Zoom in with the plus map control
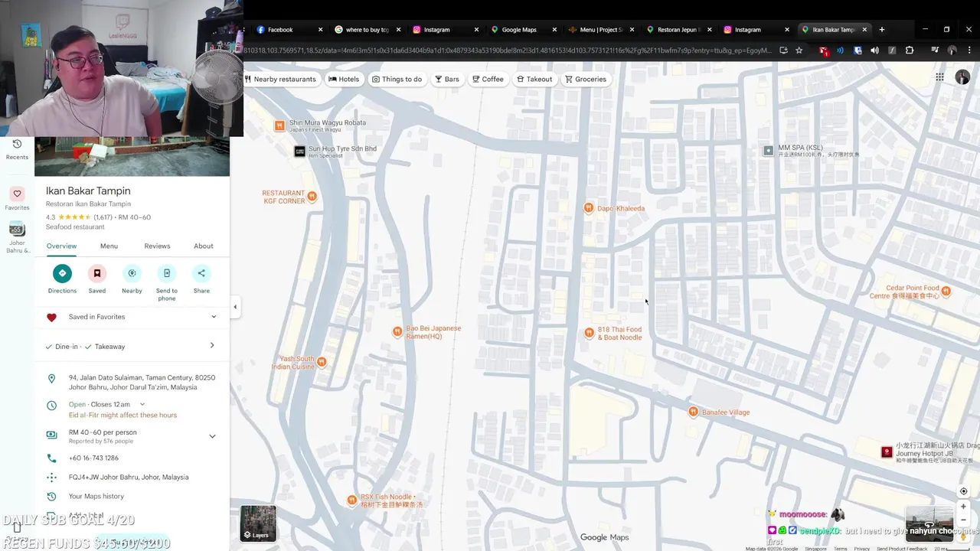This screenshot has width=980, height=551. point(963,507)
